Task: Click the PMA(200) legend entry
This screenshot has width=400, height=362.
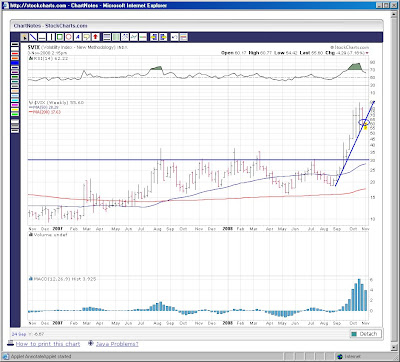Action: pyautogui.click(x=45, y=112)
